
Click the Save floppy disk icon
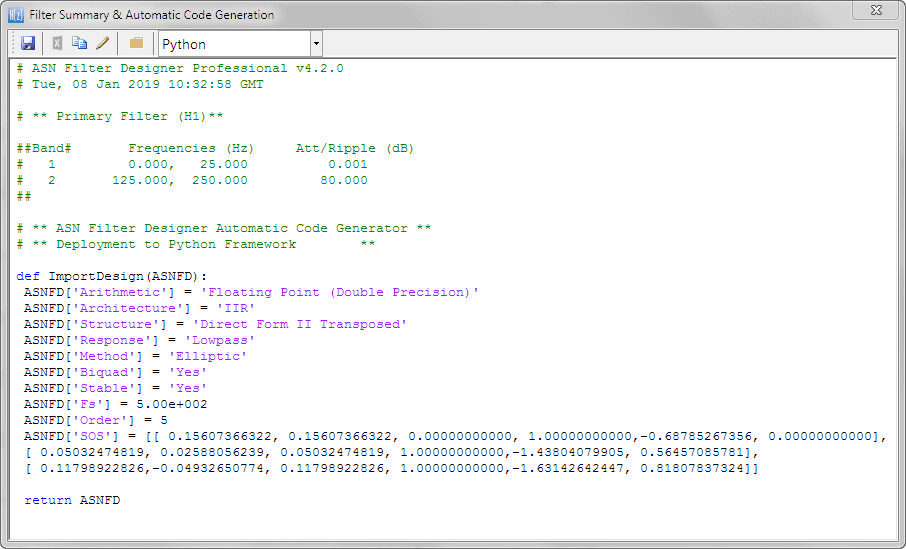click(x=28, y=43)
